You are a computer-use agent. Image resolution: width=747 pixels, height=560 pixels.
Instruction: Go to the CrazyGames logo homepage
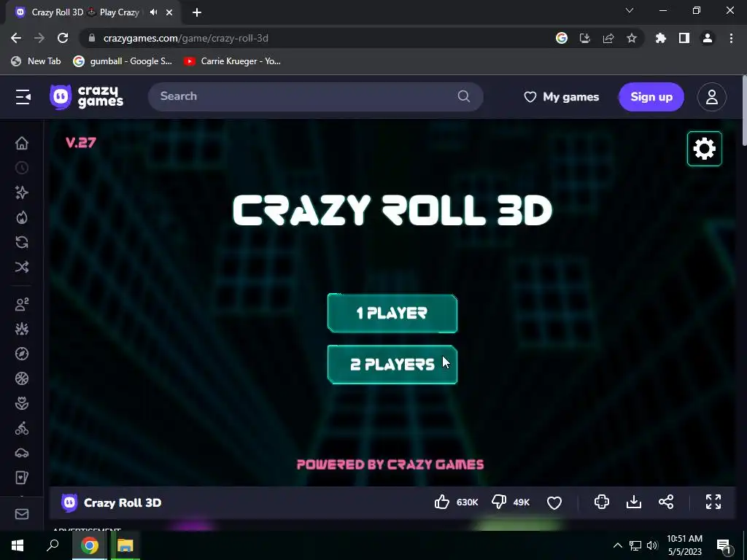(x=86, y=97)
